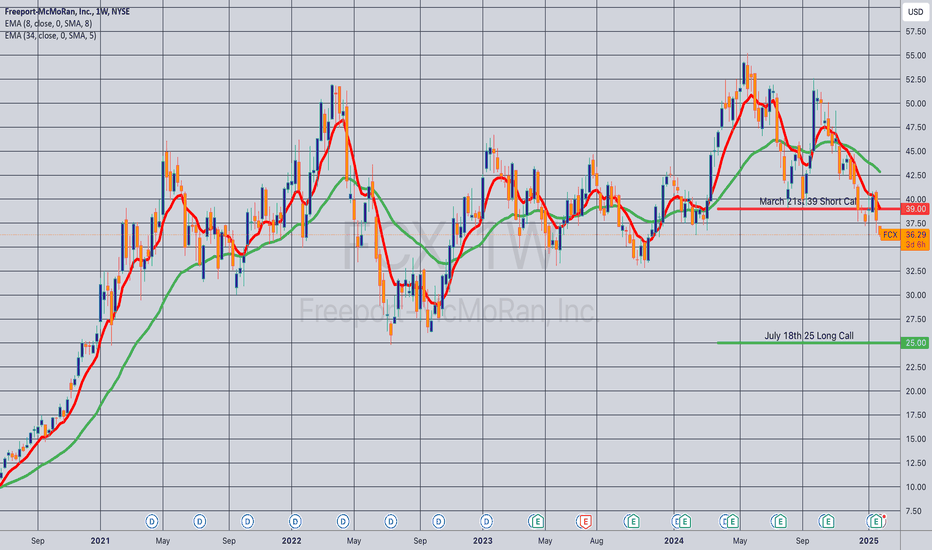The height and width of the screenshot is (550, 932).
Task: Click the '3d 6h' bar countdown label
Action: pos(915,245)
